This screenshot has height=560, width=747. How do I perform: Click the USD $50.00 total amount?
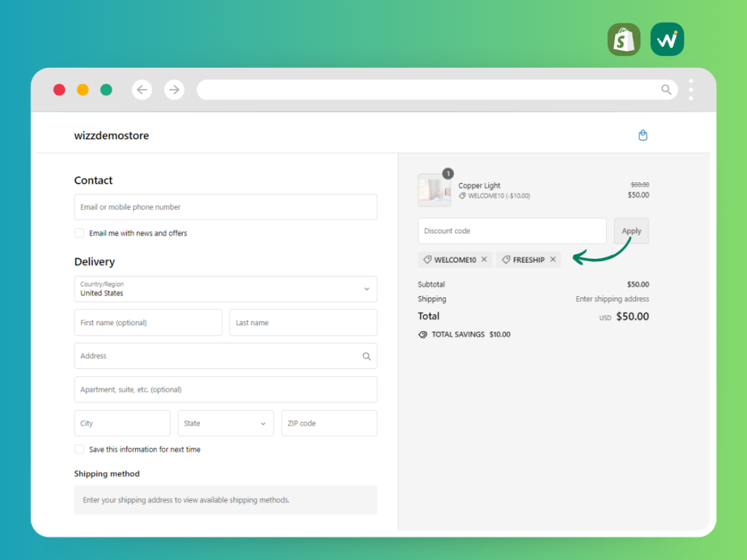tap(624, 316)
